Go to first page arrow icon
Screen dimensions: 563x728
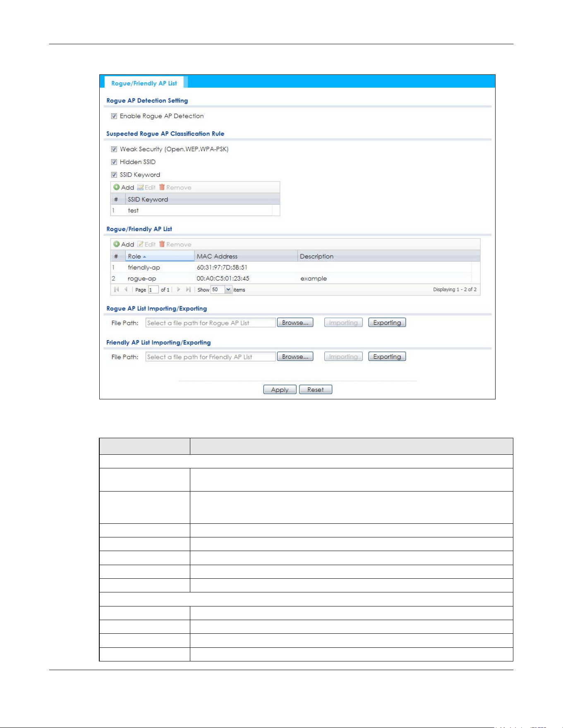click(x=117, y=289)
